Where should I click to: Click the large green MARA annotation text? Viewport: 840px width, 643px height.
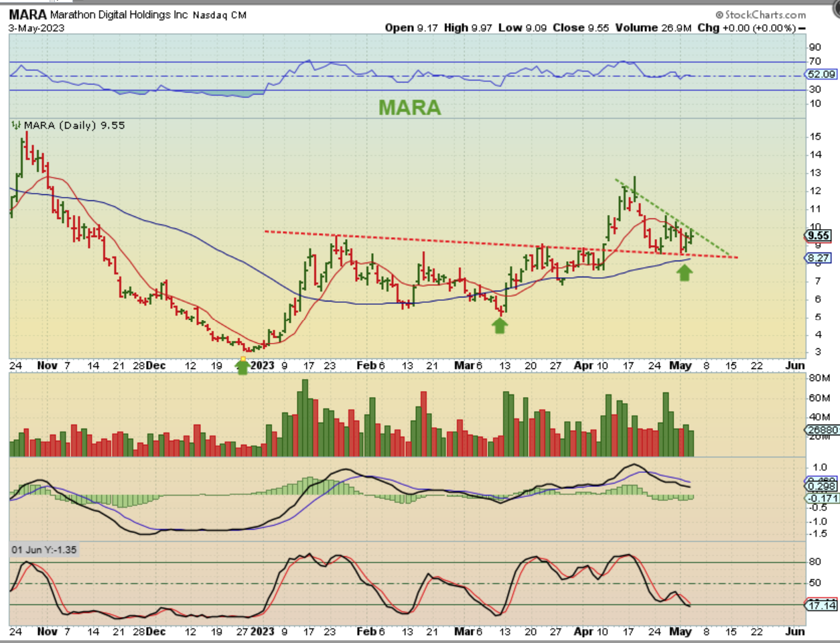(410, 107)
